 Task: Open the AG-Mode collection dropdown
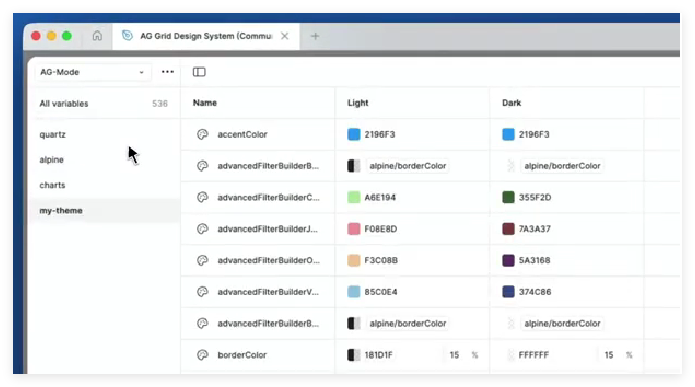[92, 72]
